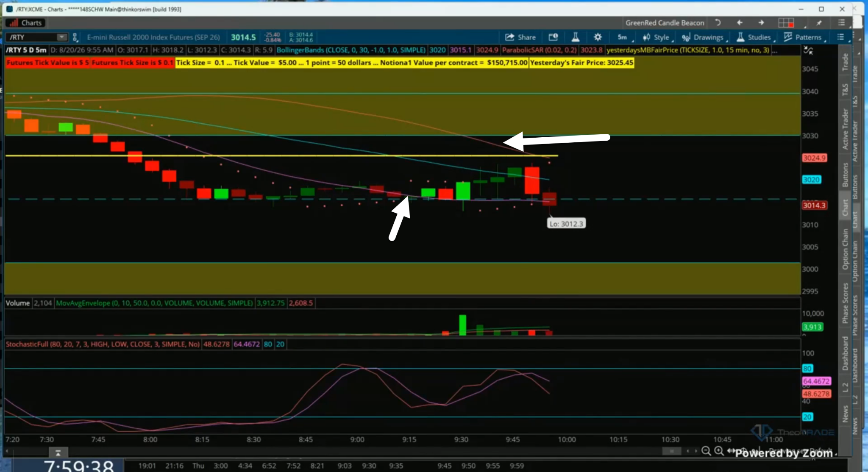Open the Buttons sidebar tab
Screen dimensions: 868x472
click(x=845, y=175)
